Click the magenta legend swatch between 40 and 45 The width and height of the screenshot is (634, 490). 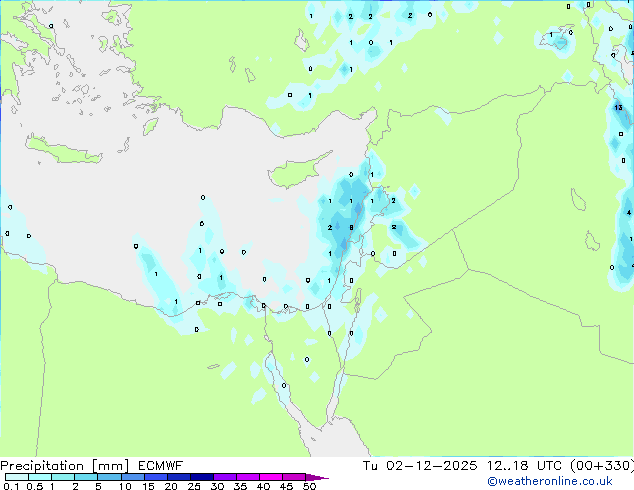point(271,477)
